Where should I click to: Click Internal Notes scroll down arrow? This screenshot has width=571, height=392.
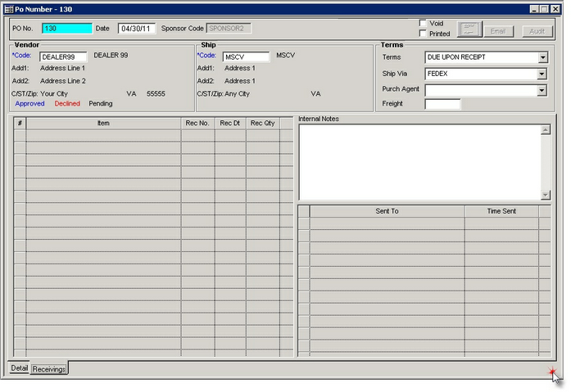pyautogui.click(x=546, y=195)
